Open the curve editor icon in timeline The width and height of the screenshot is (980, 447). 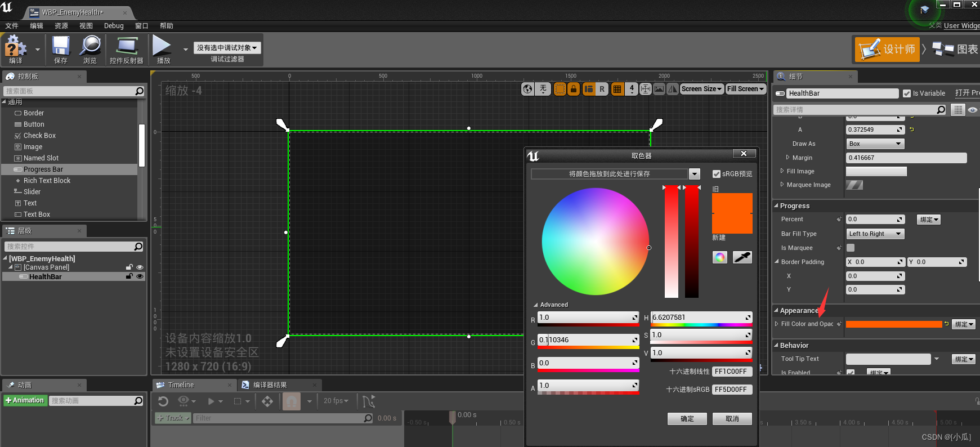(x=369, y=401)
